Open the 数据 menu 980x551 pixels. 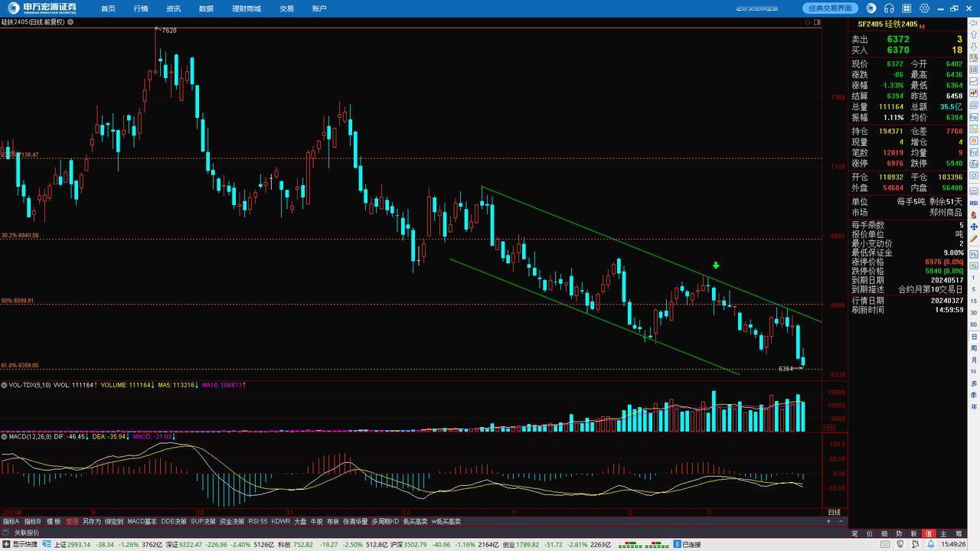pos(206,8)
